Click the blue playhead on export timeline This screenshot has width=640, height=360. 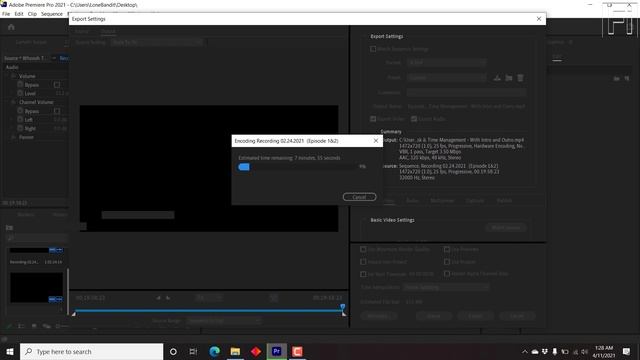[x=343, y=307]
